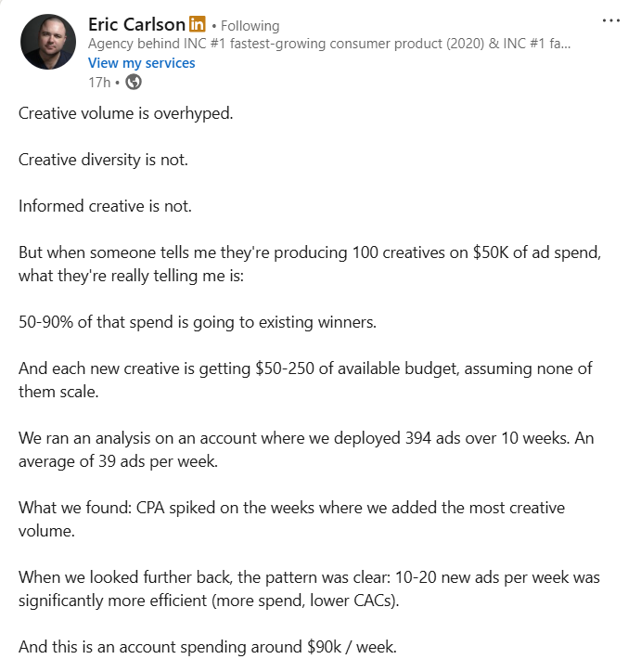Open the Eric Carlson name link
The image size is (641, 672).
136,24
